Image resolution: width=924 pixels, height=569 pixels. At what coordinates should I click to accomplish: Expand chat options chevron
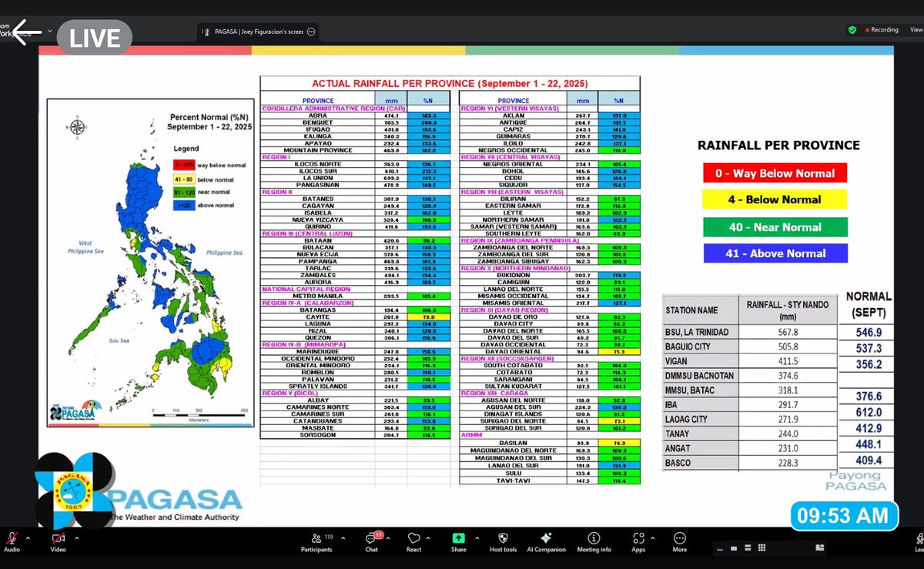[x=388, y=537]
